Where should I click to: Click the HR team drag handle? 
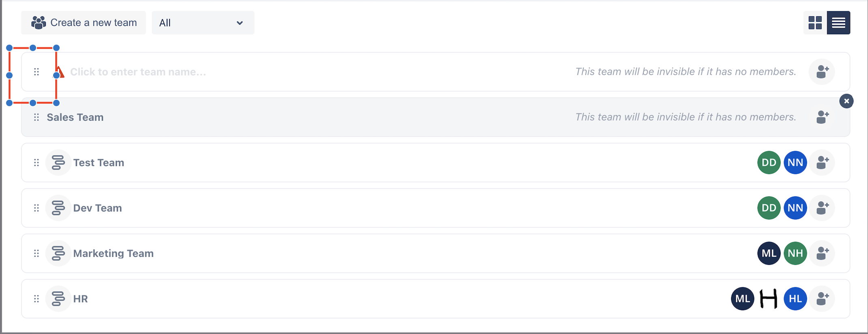point(37,299)
